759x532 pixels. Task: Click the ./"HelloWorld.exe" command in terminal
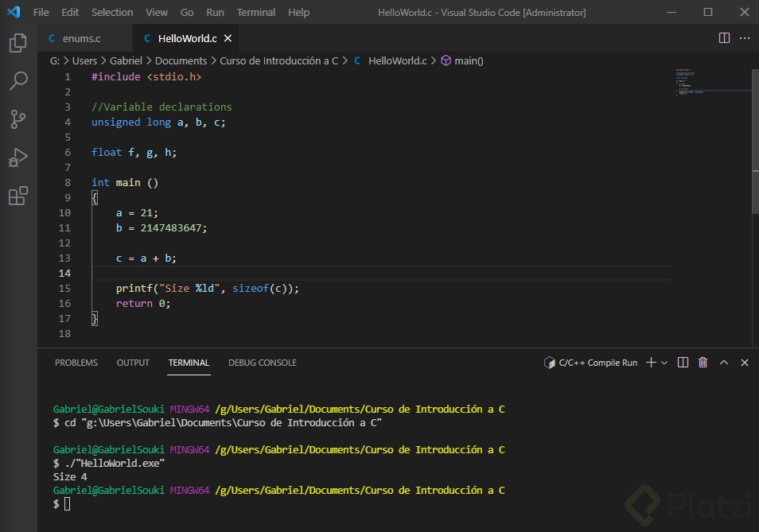(109, 464)
